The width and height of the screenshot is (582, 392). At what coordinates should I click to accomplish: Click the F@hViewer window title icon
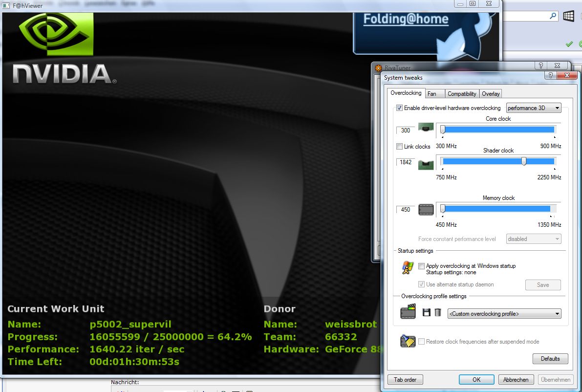pos(6,5)
